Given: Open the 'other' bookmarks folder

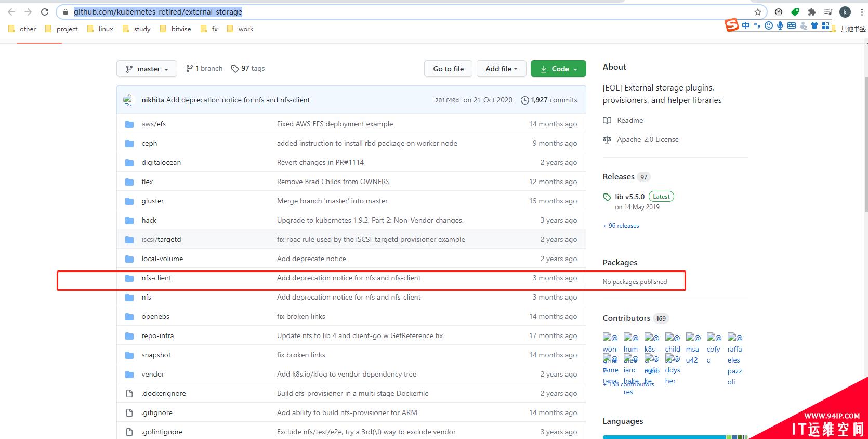Looking at the screenshot, I should (22, 29).
